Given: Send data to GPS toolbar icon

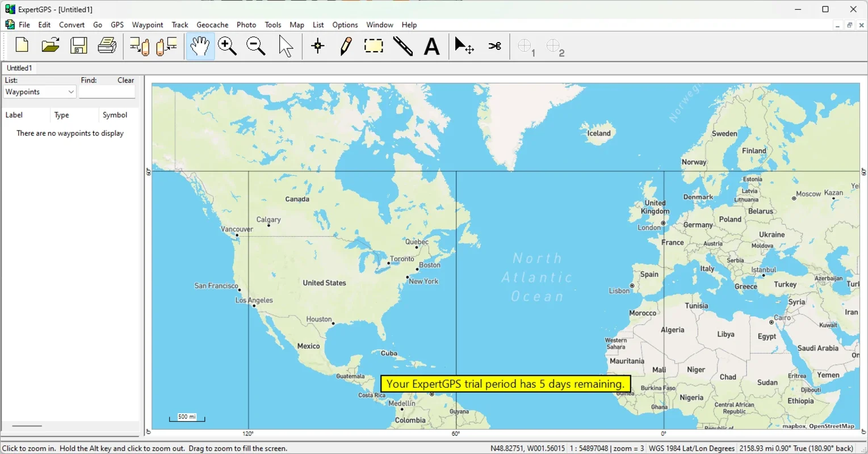Looking at the screenshot, I should click(x=139, y=47).
